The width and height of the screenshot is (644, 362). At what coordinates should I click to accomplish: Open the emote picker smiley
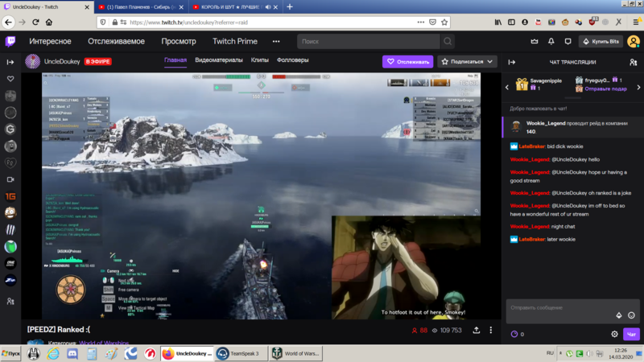click(631, 315)
